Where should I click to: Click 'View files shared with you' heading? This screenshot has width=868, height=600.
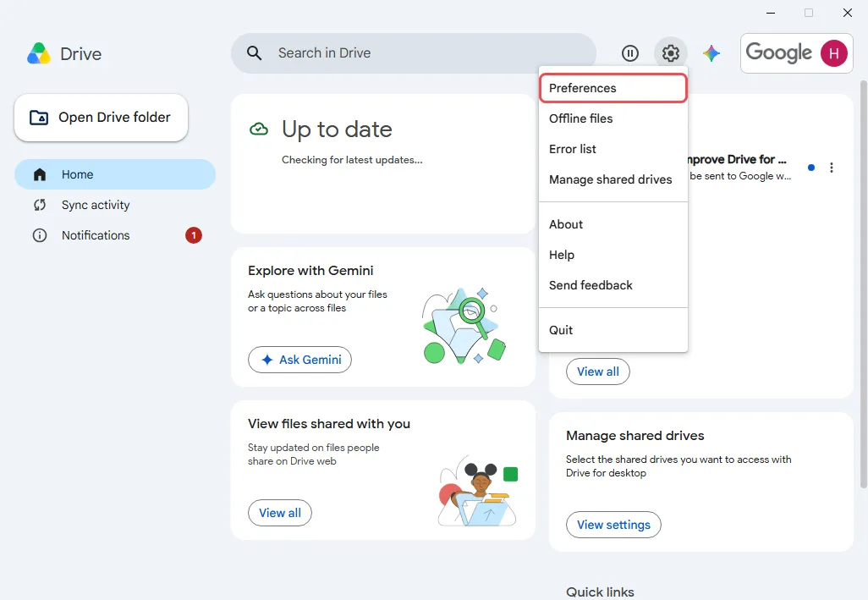[329, 424]
